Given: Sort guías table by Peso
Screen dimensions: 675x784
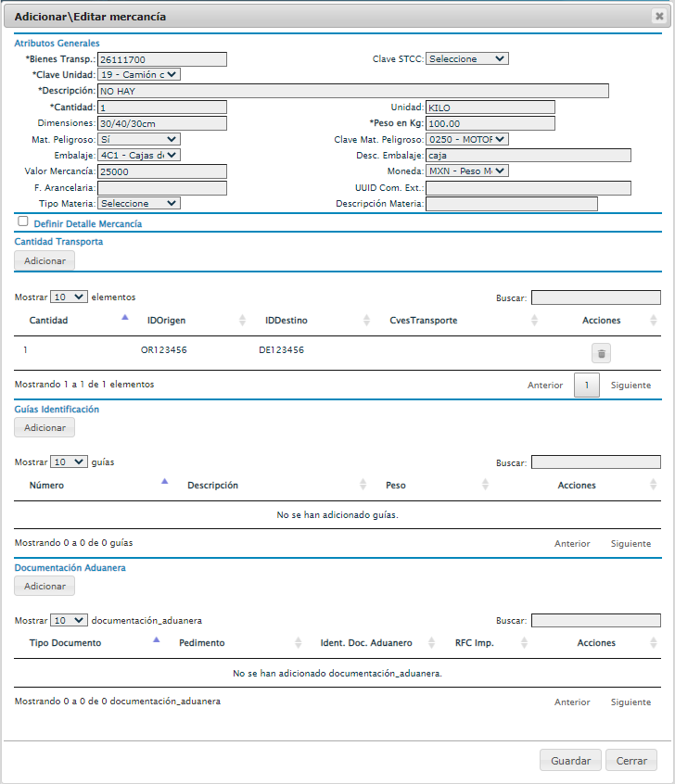Looking at the screenshot, I should (485, 485).
